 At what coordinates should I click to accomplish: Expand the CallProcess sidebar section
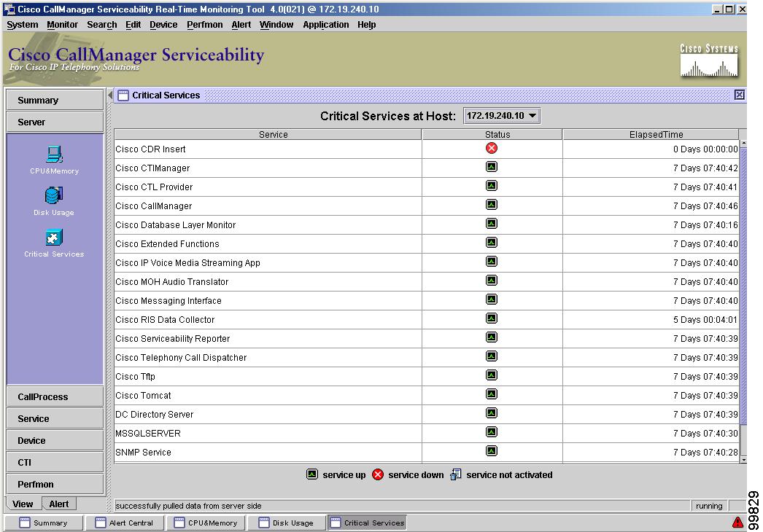55,396
